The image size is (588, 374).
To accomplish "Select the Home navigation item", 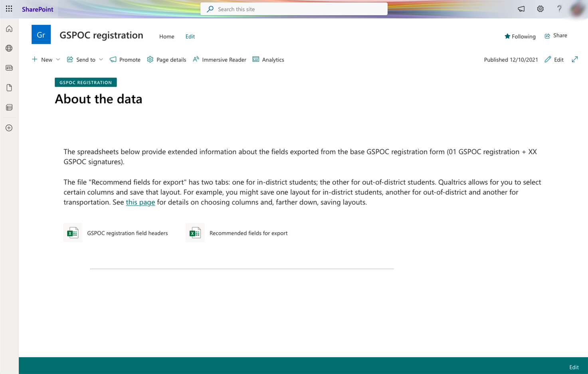I will click(x=166, y=36).
